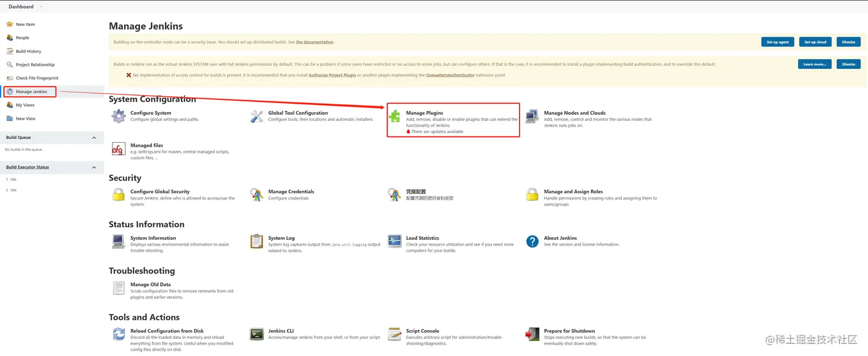The image size is (868, 356).
Task: Click the Manage Credentials keys icon
Action: coord(257,195)
